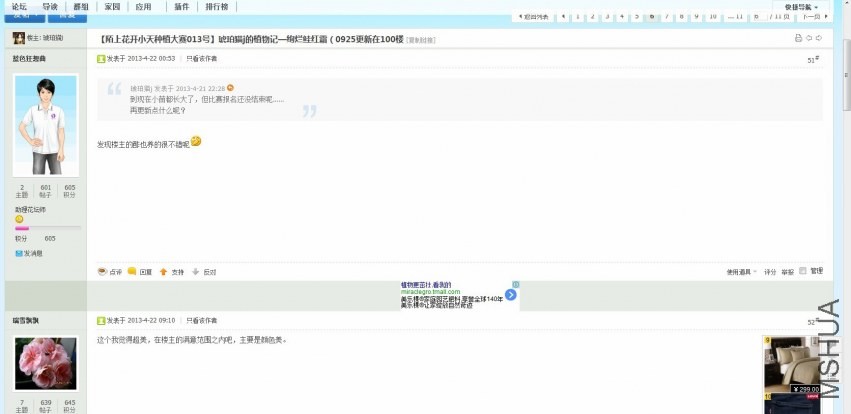Image resolution: width=851 pixels, height=414 pixels.
Task: Click the 举报 report link on post 51
Action: point(788,272)
